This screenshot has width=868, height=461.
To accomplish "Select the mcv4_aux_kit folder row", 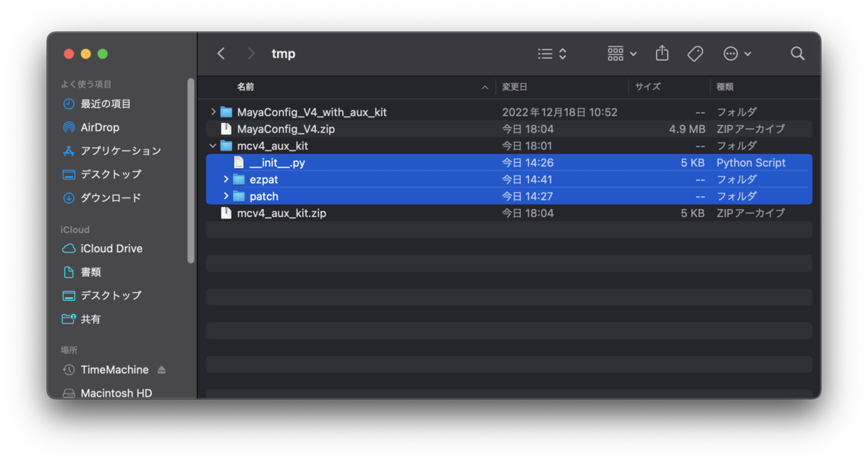I will pyautogui.click(x=509, y=146).
